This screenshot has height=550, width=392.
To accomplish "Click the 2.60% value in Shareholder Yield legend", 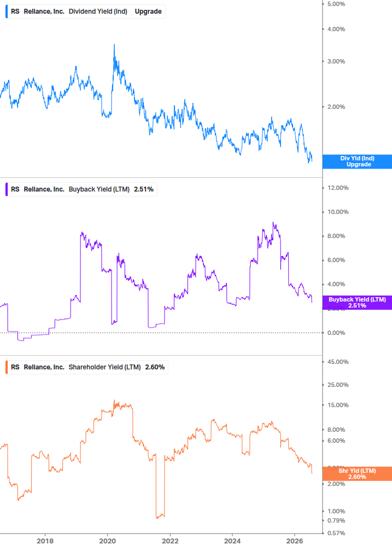I will (x=155, y=367).
